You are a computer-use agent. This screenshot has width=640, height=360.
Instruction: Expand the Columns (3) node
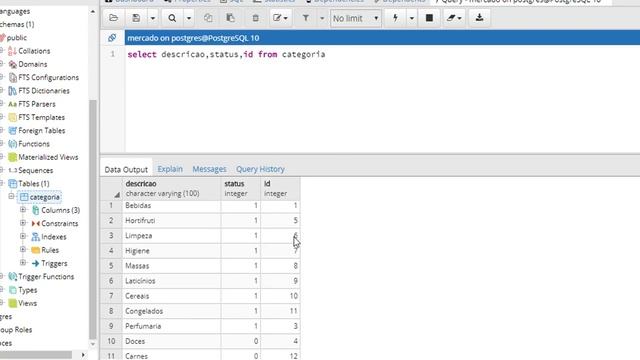click(23, 210)
